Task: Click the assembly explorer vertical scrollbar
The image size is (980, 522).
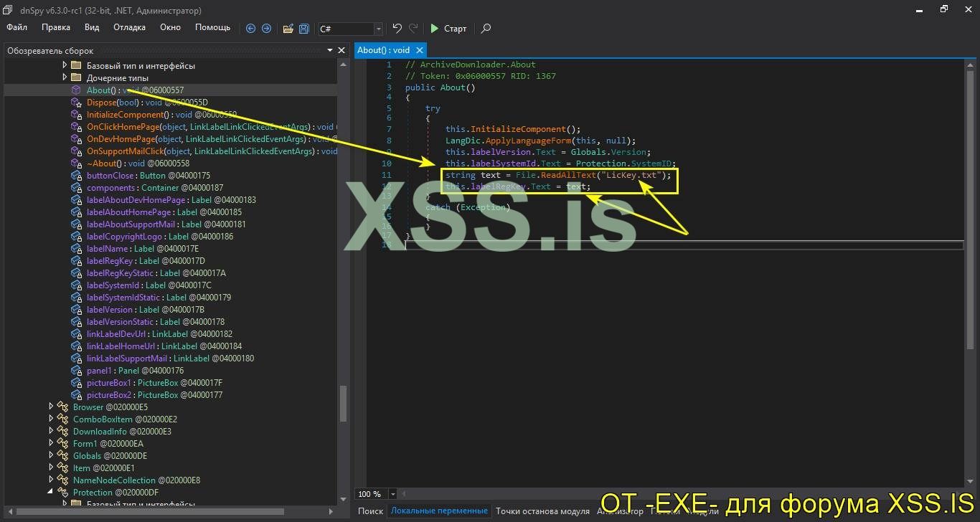Action: click(343, 402)
